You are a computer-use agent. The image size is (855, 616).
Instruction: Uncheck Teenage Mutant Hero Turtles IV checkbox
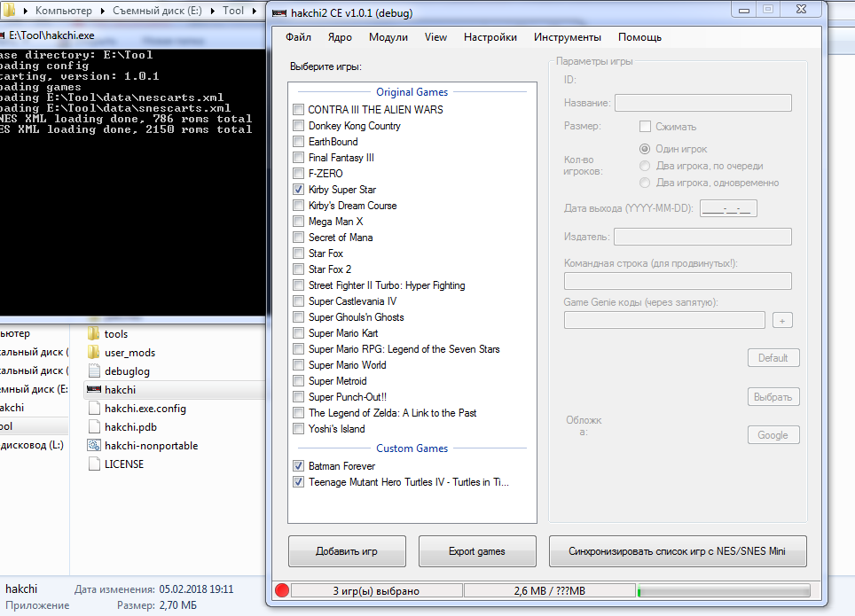click(298, 482)
